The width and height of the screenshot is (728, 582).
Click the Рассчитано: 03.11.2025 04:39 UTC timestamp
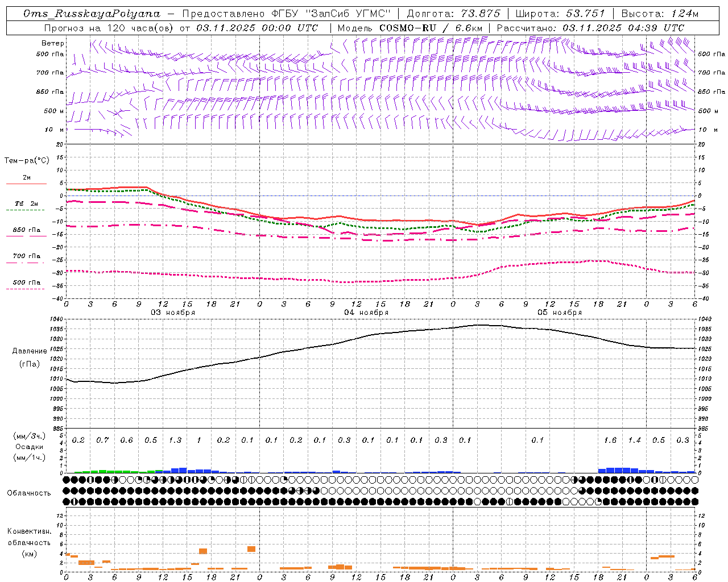click(590, 28)
